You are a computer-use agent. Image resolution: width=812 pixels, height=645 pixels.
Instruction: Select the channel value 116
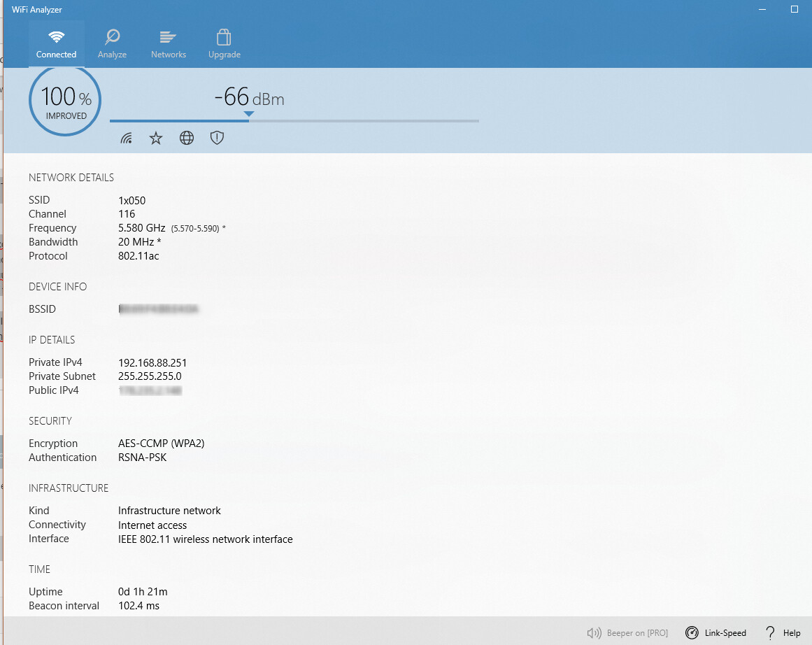coord(127,214)
